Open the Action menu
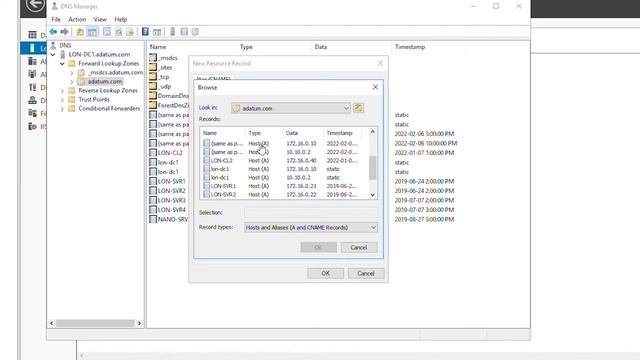The width and height of the screenshot is (640, 360). pyautogui.click(x=77, y=19)
